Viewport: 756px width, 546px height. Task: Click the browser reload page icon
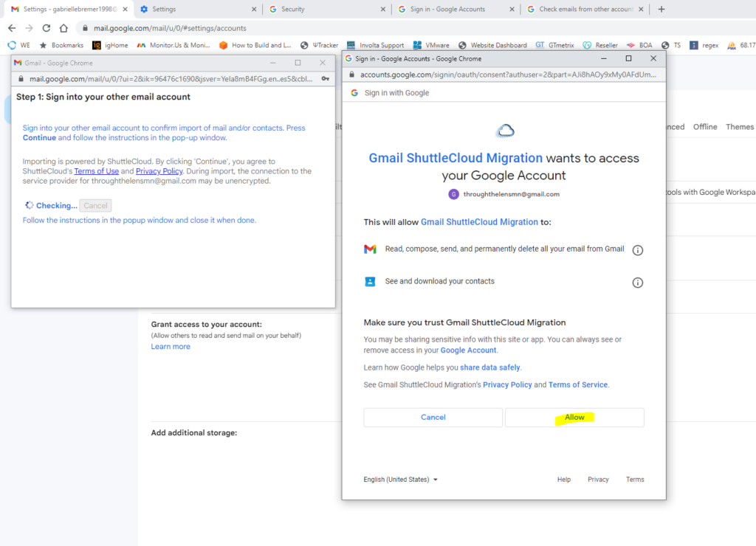47,28
